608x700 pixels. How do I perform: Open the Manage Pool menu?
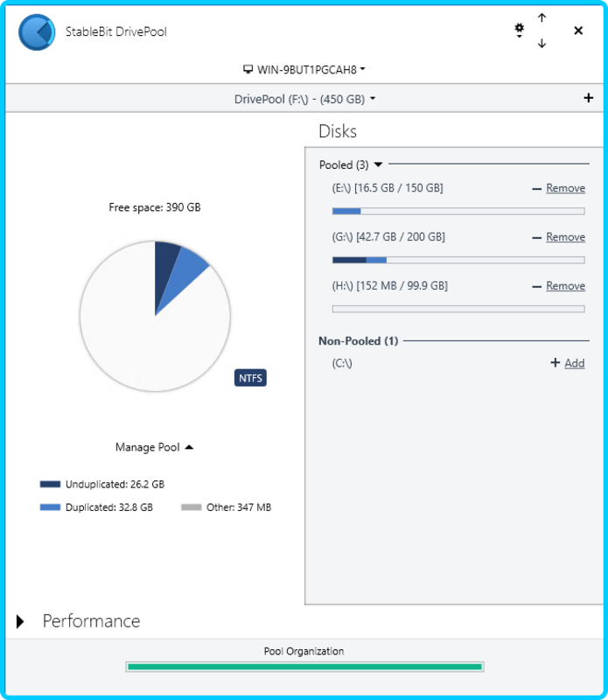click(154, 447)
